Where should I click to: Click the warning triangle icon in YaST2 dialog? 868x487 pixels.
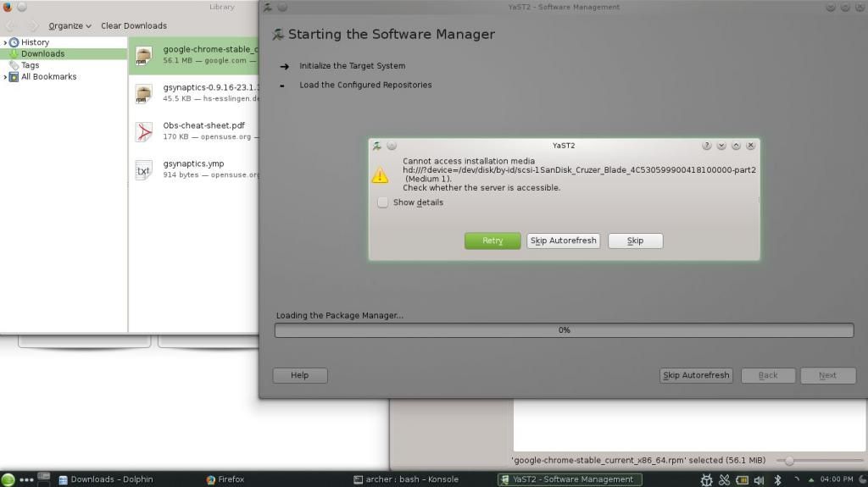coord(380,175)
